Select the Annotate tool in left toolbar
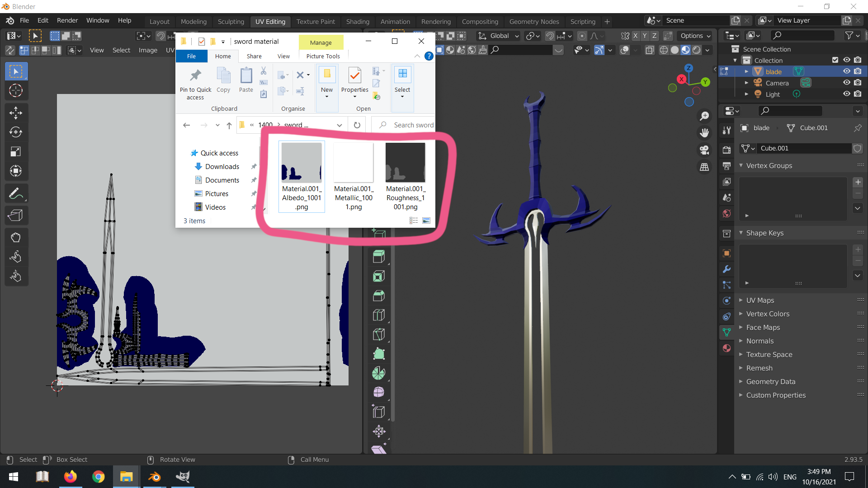Viewport: 868px width, 488px height. click(x=16, y=194)
